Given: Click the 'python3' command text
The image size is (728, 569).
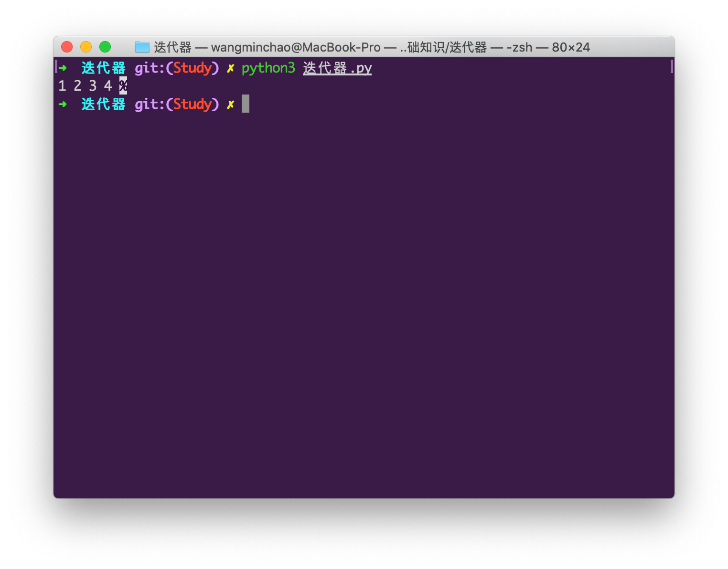Looking at the screenshot, I should pyautogui.click(x=268, y=68).
